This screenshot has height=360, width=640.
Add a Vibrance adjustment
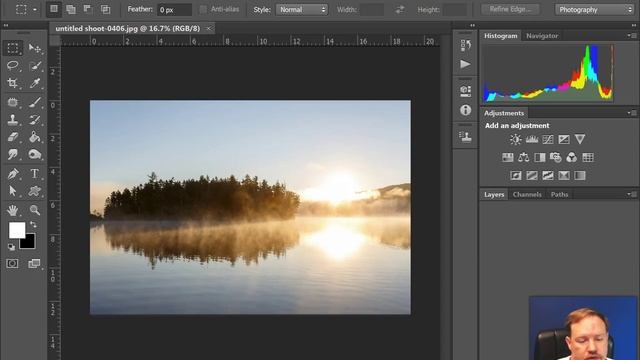pyautogui.click(x=580, y=140)
